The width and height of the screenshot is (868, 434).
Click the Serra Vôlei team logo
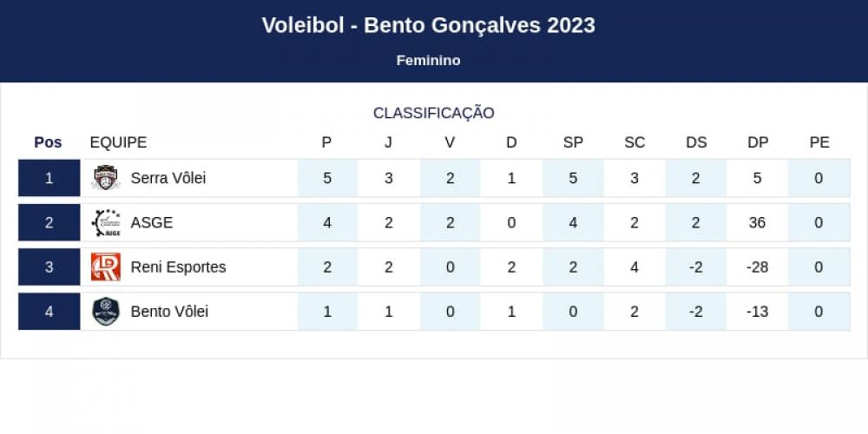click(x=106, y=178)
